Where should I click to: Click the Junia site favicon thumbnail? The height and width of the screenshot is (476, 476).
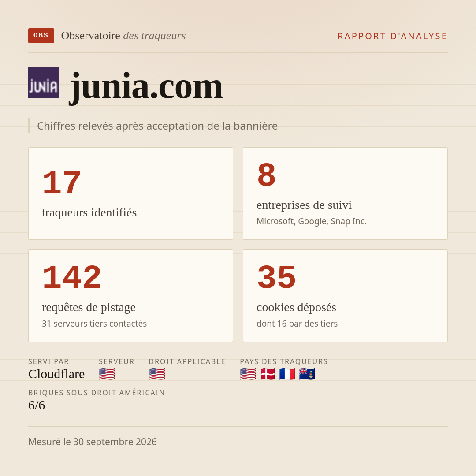[43, 82]
